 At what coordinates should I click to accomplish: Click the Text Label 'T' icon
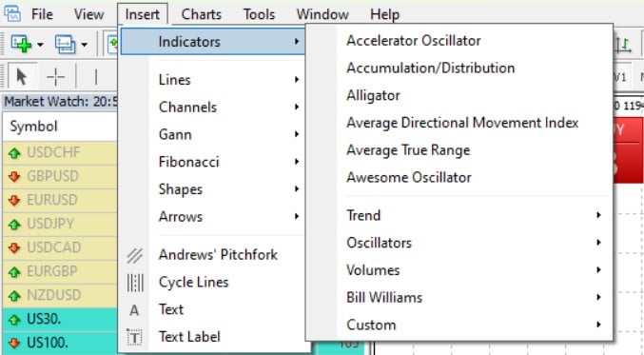pyautogui.click(x=134, y=338)
